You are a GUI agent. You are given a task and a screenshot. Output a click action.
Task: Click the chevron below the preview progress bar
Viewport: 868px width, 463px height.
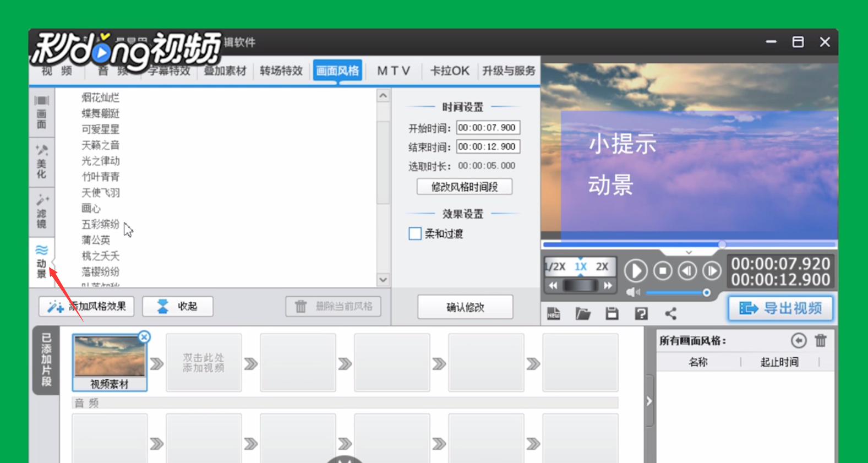tap(689, 252)
